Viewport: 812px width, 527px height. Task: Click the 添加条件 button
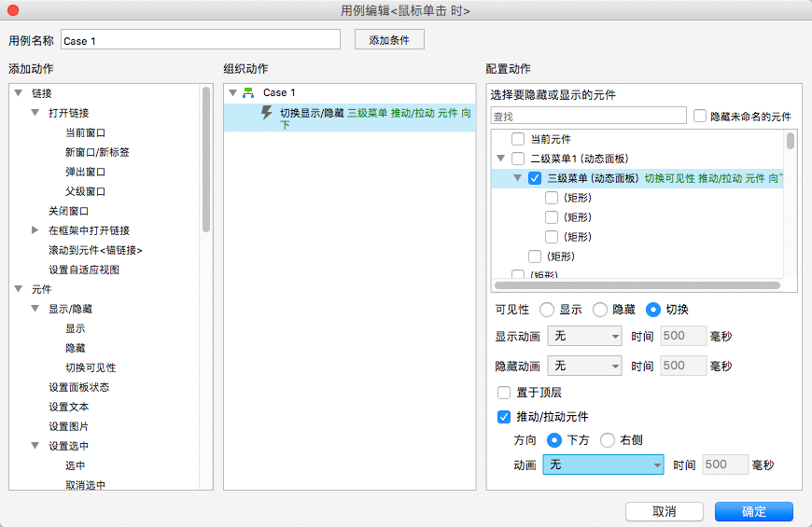[x=389, y=40]
